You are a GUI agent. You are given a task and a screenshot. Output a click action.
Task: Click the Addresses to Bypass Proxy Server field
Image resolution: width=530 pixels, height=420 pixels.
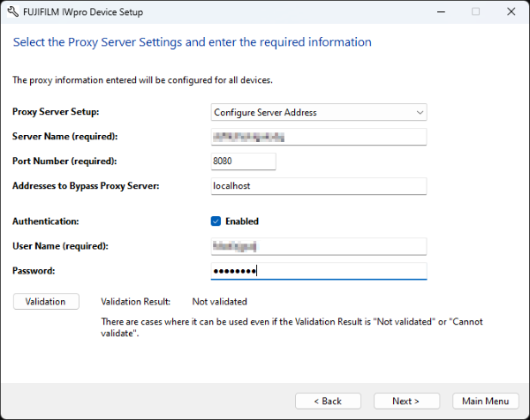(319, 186)
